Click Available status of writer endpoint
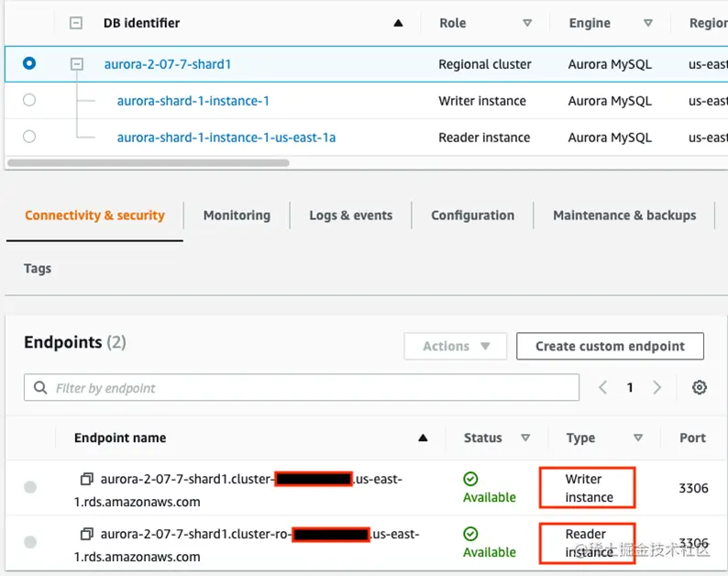The width and height of the screenshot is (728, 576). (x=490, y=488)
